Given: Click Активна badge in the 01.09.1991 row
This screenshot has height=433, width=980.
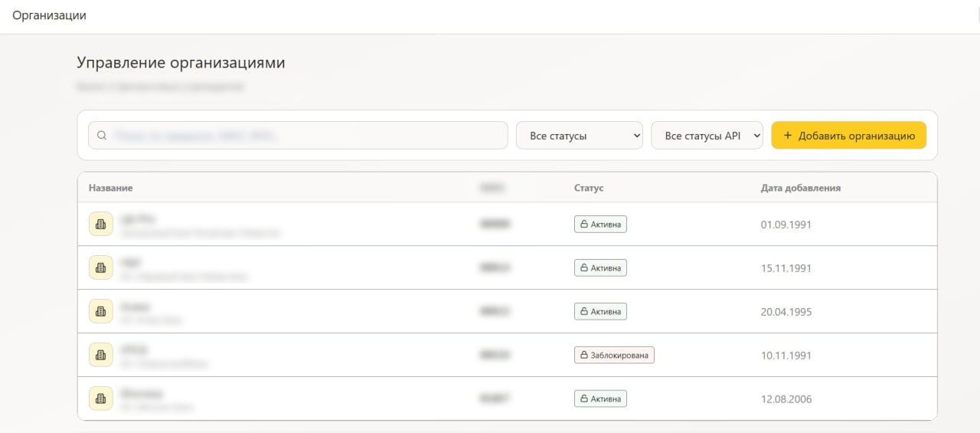Looking at the screenshot, I should [x=600, y=225].
